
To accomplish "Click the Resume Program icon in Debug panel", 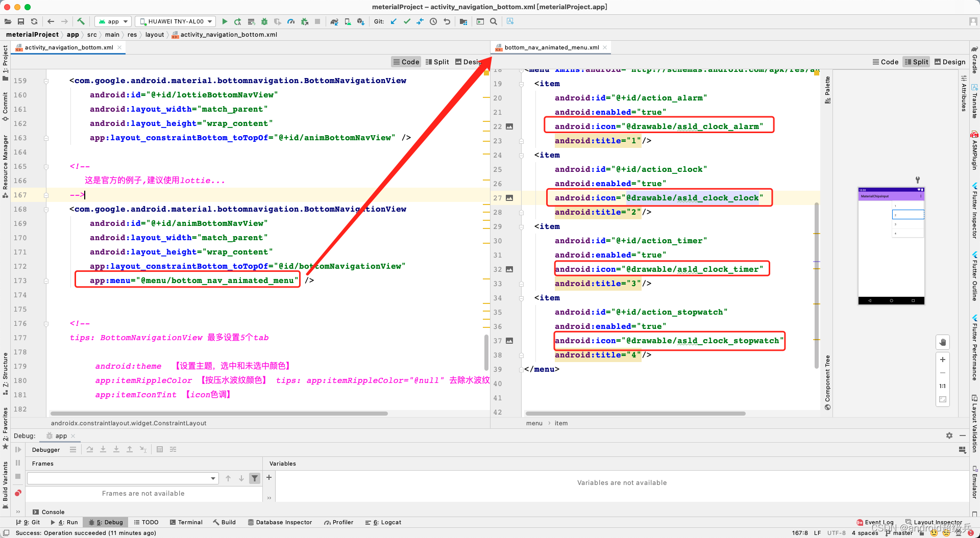I will point(18,449).
